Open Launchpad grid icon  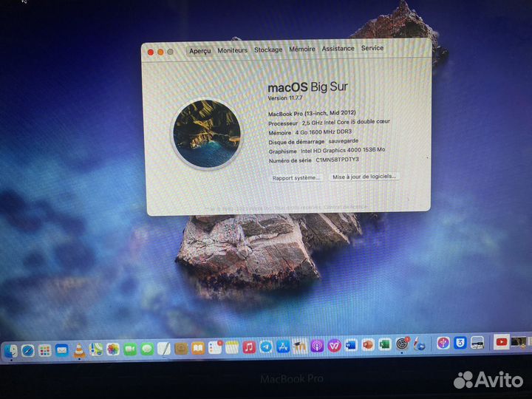(45, 350)
